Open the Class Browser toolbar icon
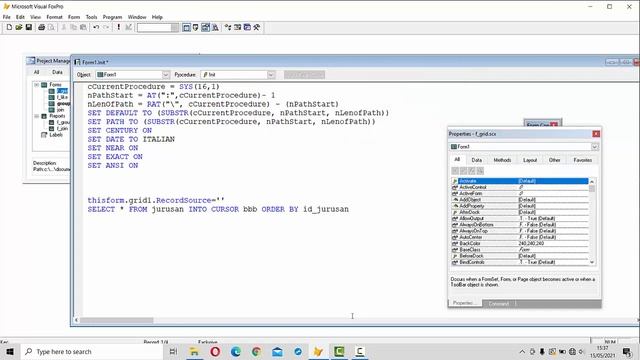 228,27
